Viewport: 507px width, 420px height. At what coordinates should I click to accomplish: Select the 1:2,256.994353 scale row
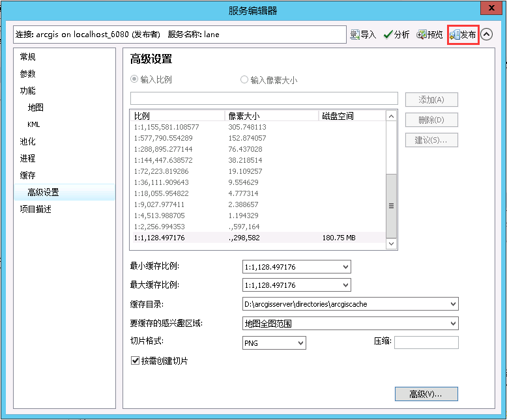(x=259, y=227)
